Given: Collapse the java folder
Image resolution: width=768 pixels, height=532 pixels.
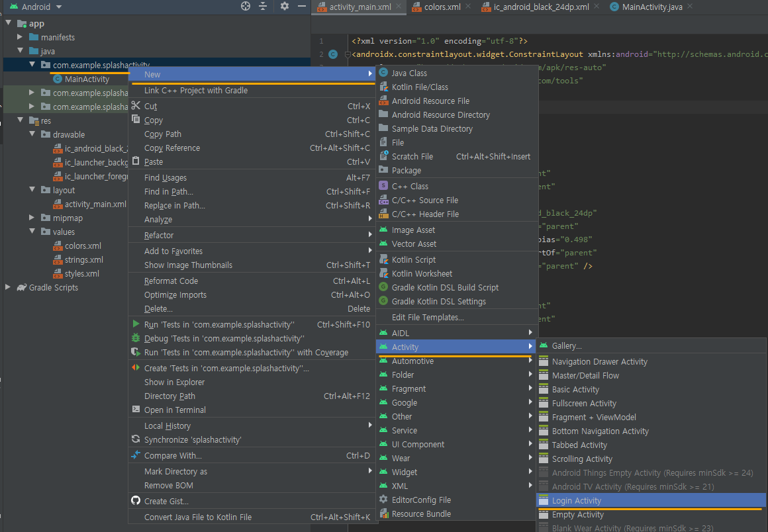Looking at the screenshot, I should click(20, 50).
